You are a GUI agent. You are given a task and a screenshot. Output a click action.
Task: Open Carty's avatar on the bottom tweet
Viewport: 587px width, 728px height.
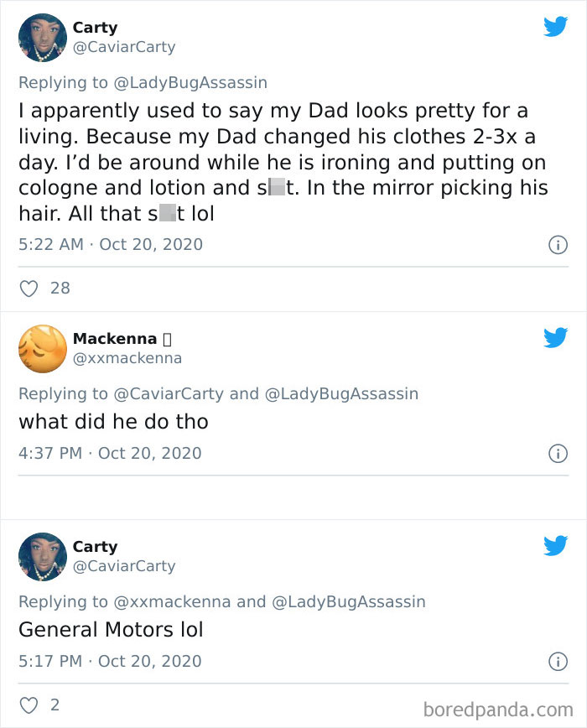(x=42, y=556)
